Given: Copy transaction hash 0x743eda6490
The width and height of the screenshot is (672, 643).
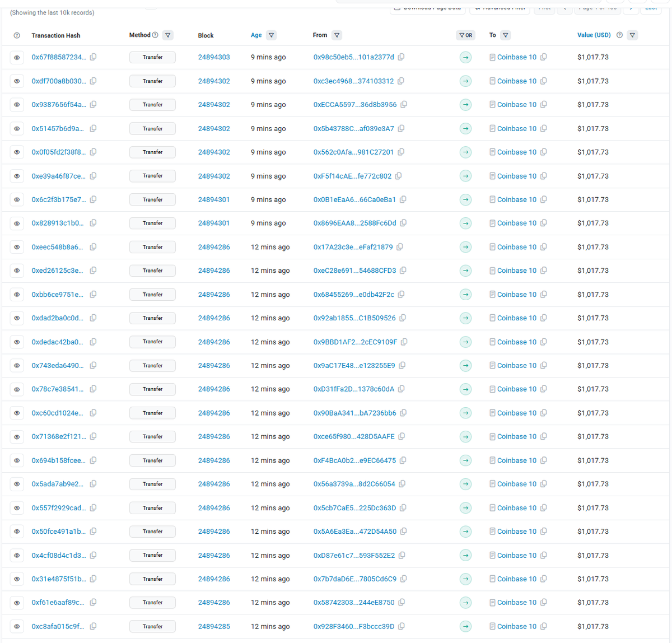Looking at the screenshot, I should click(93, 365).
